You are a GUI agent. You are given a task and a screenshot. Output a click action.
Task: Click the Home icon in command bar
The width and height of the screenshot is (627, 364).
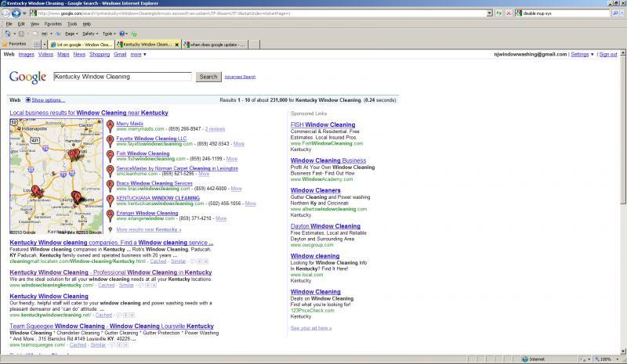tap(8, 34)
